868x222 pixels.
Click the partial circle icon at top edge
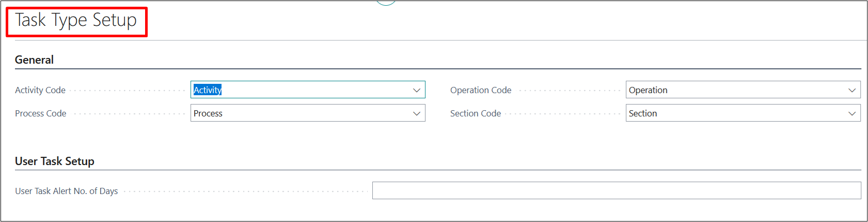pyautogui.click(x=386, y=3)
